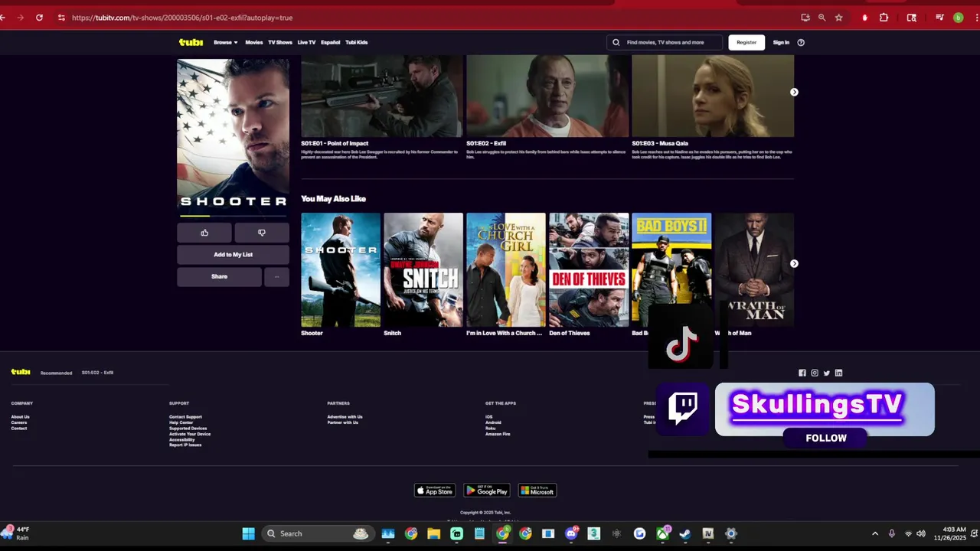Click the S01:E02 - Exfil episode title
This screenshot has height=551, width=980.
click(486, 143)
